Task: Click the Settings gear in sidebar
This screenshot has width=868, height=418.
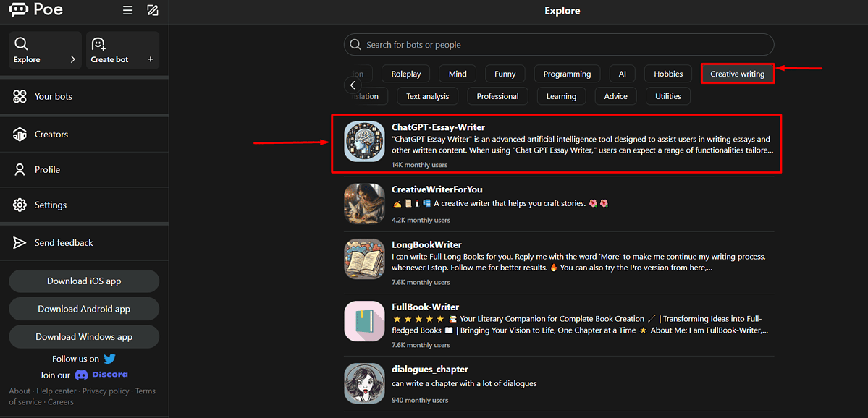Action: (x=20, y=205)
